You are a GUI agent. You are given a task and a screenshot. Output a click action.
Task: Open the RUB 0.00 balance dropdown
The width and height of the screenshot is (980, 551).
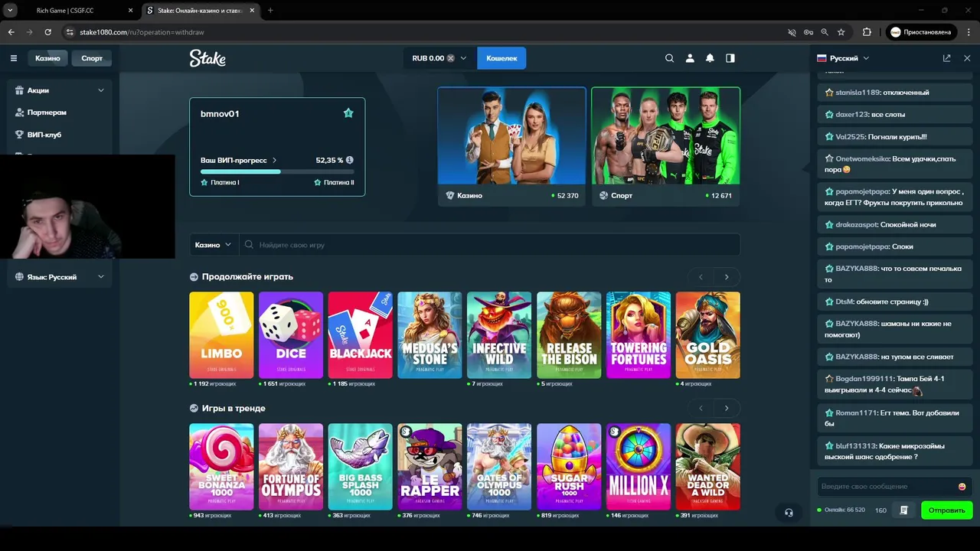pos(439,58)
